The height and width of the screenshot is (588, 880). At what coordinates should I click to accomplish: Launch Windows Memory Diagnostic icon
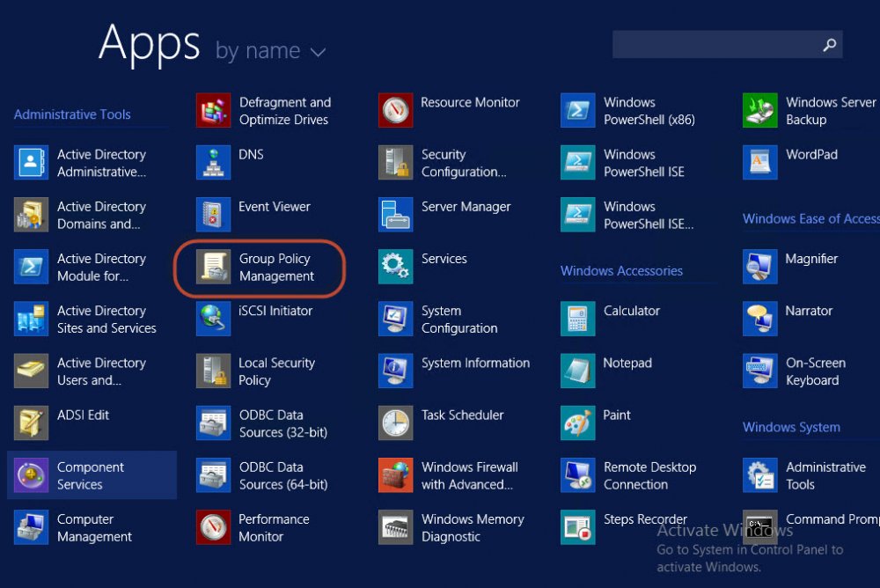coord(396,527)
